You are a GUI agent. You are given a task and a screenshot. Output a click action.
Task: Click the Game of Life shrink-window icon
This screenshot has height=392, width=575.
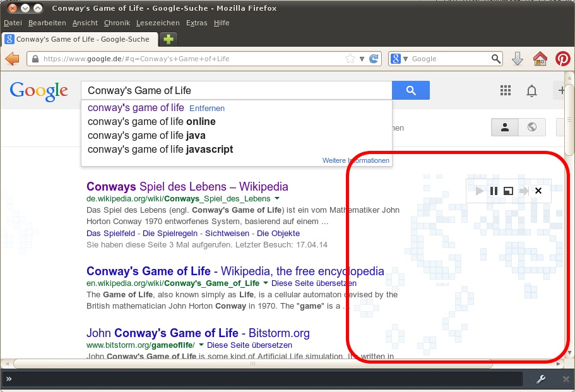tap(508, 191)
